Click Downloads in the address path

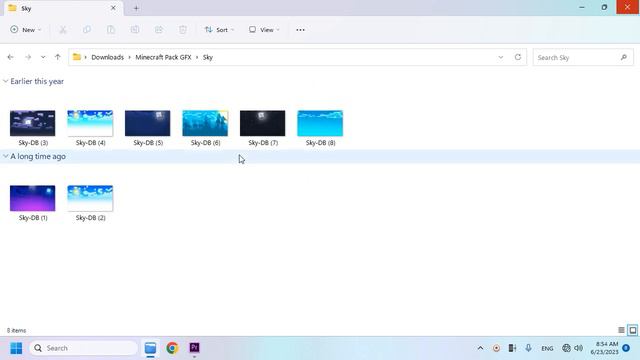(x=107, y=57)
